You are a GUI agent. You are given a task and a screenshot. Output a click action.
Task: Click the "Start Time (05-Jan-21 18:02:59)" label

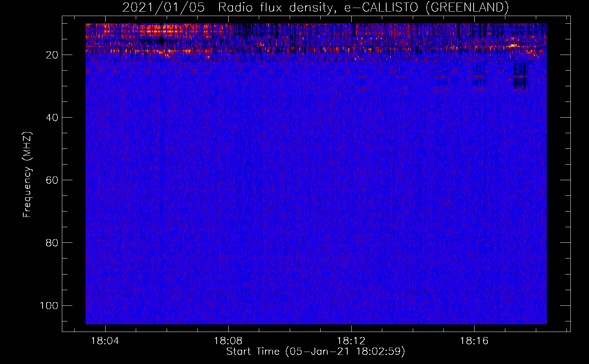tap(316, 352)
